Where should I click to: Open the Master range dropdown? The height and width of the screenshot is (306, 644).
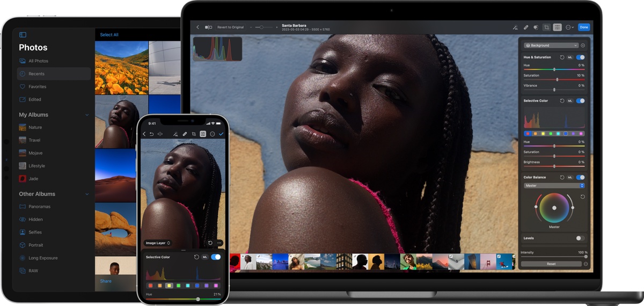point(554,186)
